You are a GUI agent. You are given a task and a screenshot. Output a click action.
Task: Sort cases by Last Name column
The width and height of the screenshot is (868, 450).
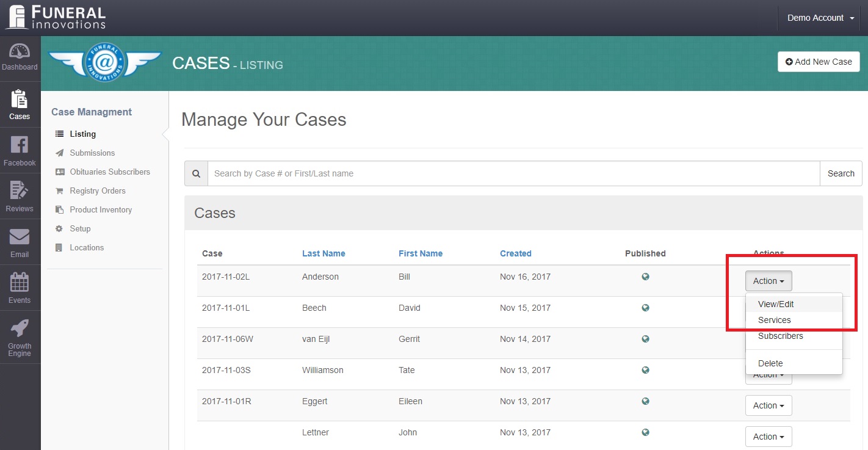[324, 253]
